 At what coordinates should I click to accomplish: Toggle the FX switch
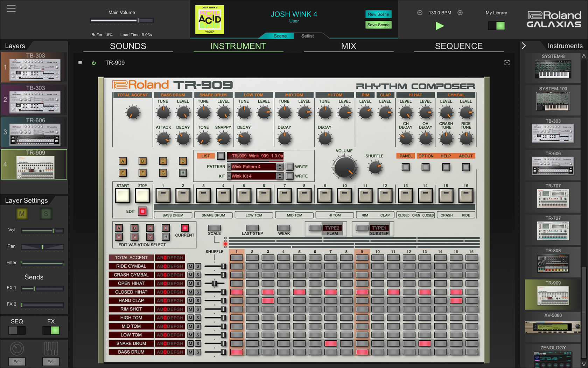click(x=51, y=330)
